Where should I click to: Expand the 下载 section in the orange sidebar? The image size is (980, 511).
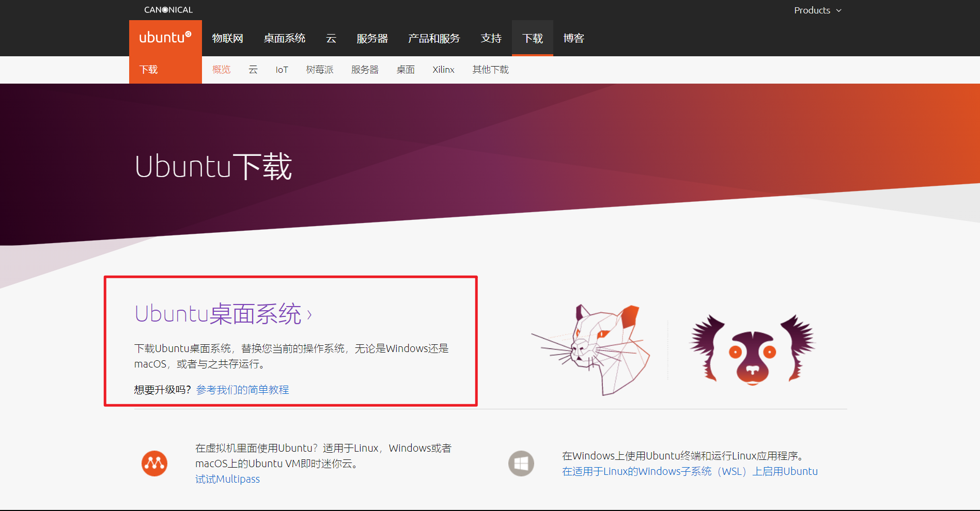click(x=149, y=69)
